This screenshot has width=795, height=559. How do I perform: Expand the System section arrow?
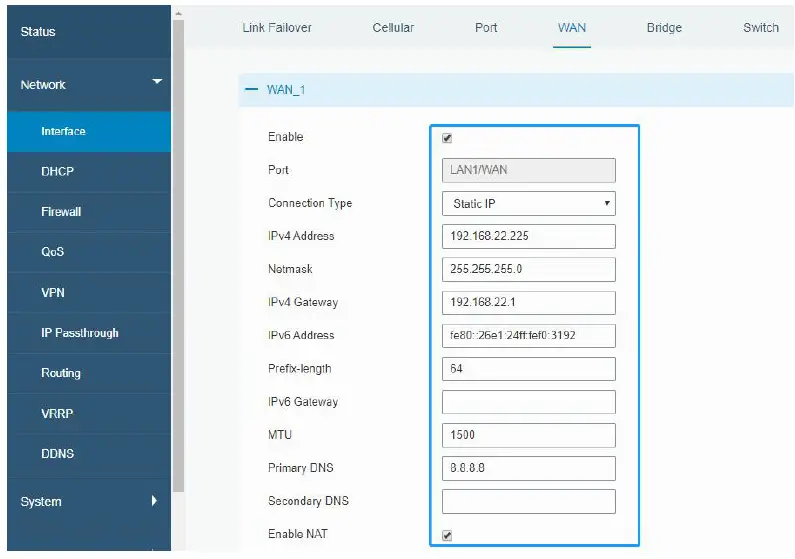(154, 501)
